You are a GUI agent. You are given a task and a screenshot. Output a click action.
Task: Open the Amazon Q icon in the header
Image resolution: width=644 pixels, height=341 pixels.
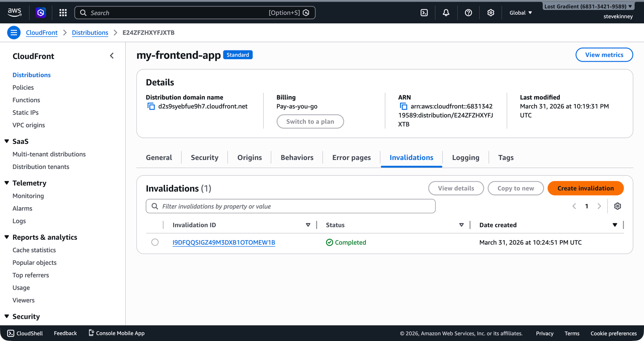[x=41, y=12]
